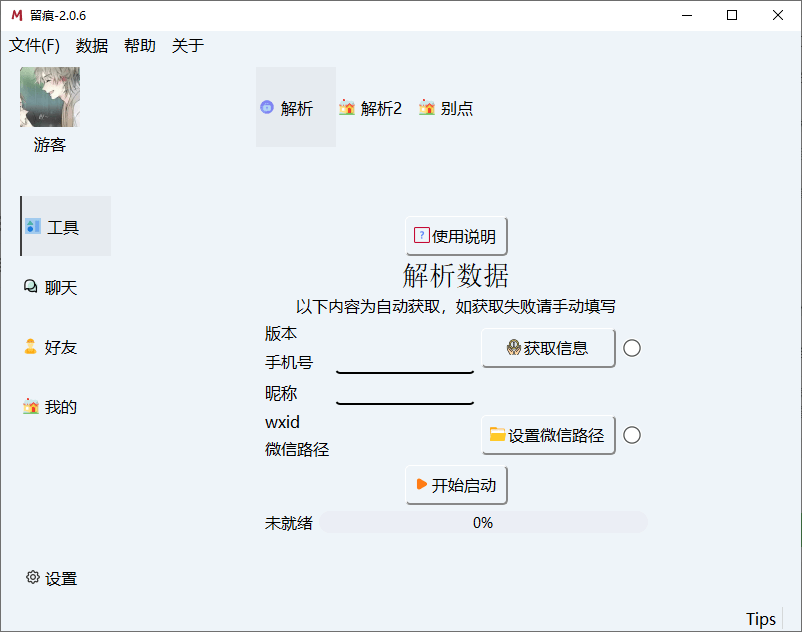
Task: Switch to the 解析2 tab
Action: [x=370, y=107]
